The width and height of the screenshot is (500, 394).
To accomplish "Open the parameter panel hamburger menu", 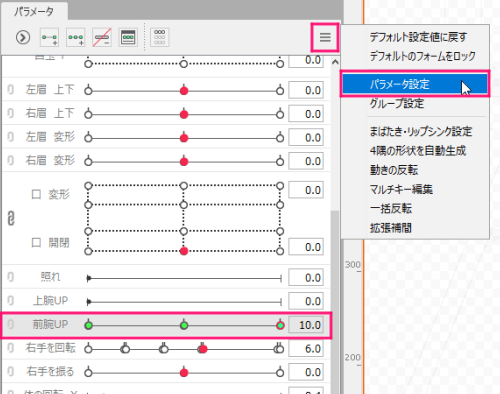I will pyautogui.click(x=325, y=37).
